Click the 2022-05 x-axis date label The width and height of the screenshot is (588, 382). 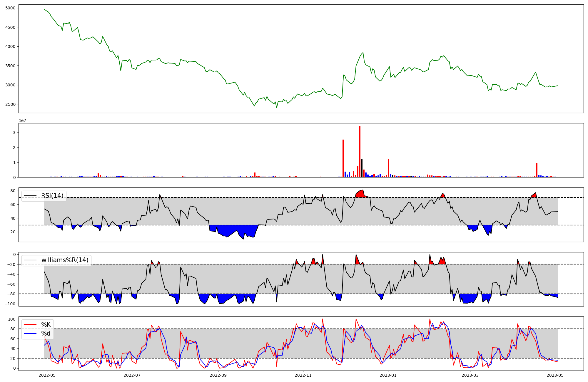pyautogui.click(x=47, y=375)
